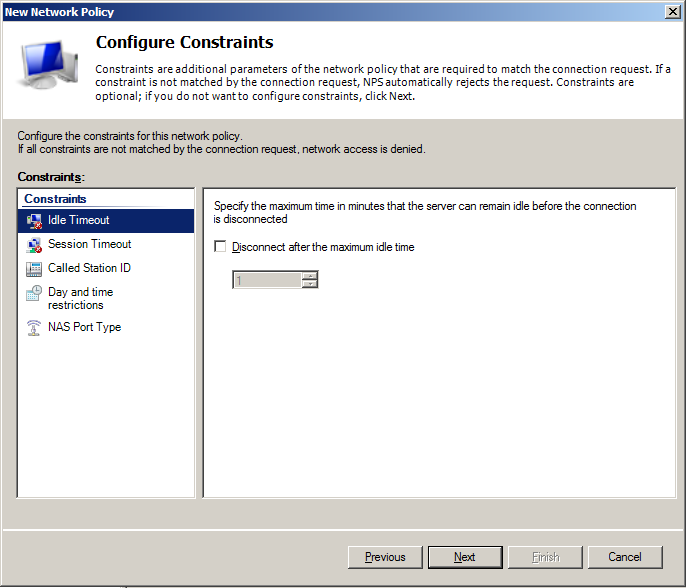Select Idle Timeout constraint label

[79, 220]
